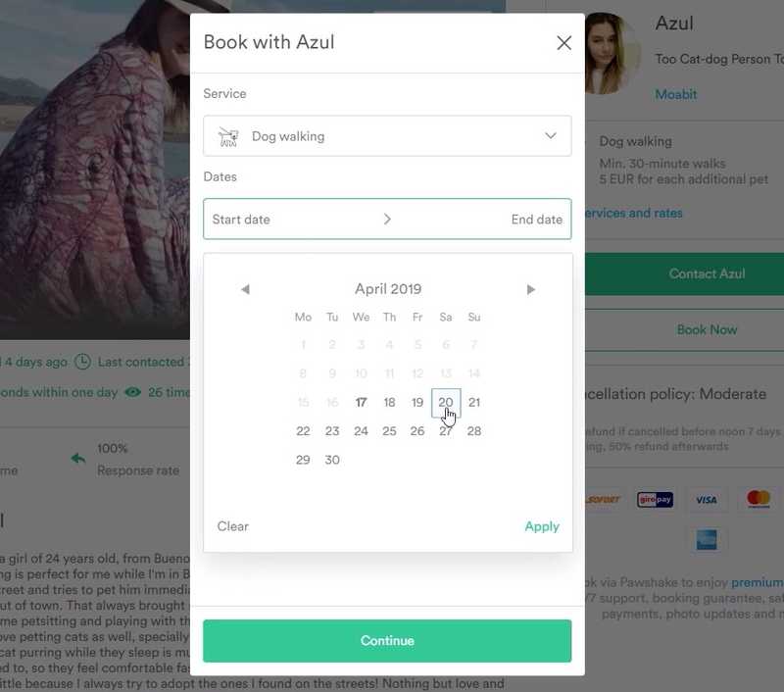The height and width of the screenshot is (692, 784).
Task: Click the eye icon beside 26 times
Action: click(132, 392)
